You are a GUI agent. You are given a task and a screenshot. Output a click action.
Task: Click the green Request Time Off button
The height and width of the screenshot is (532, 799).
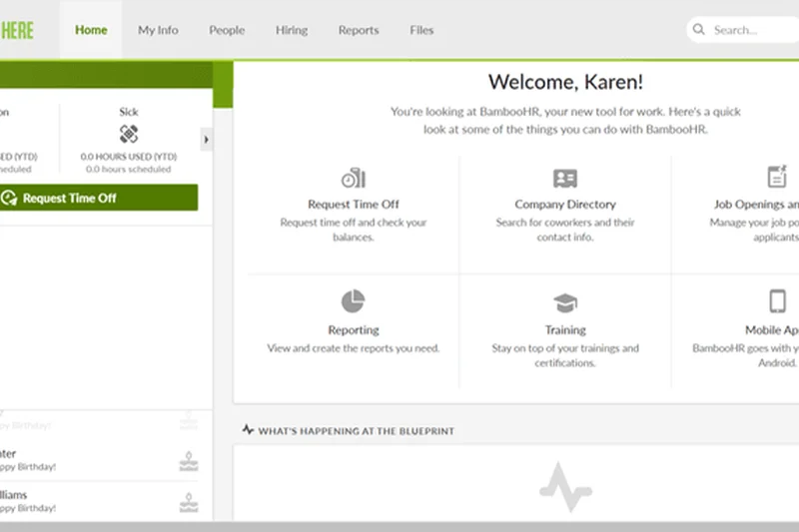(99, 198)
